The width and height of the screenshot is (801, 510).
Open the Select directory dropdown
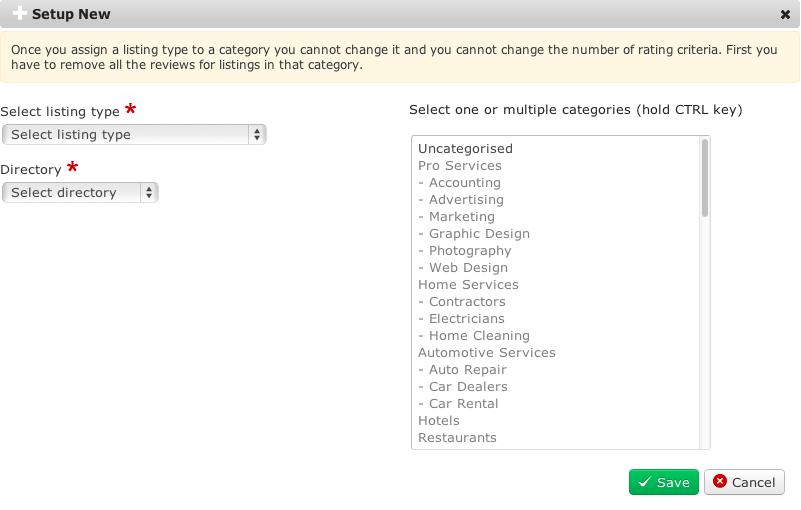(80, 192)
